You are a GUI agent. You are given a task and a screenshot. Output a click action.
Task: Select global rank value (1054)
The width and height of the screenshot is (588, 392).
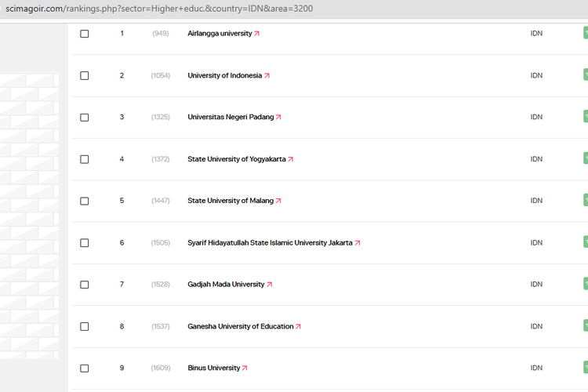pos(161,75)
